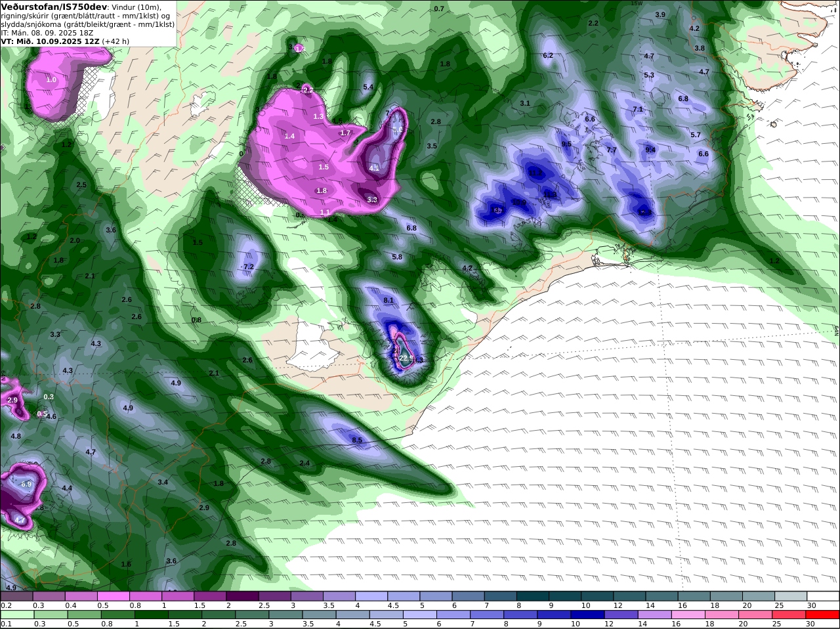The image size is (840, 629).
Task: Click the 22.5 peak precipitation value
Action: point(406,358)
